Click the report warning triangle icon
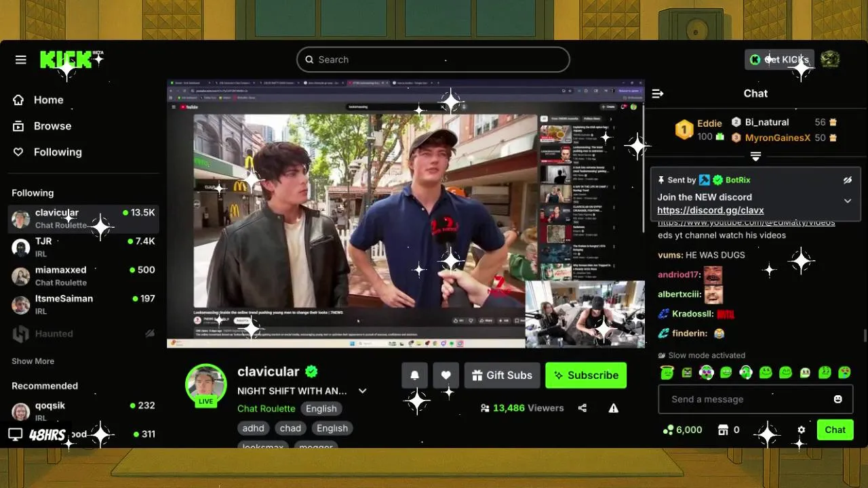Image resolution: width=868 pixels, height=488 pixels. 613,408
